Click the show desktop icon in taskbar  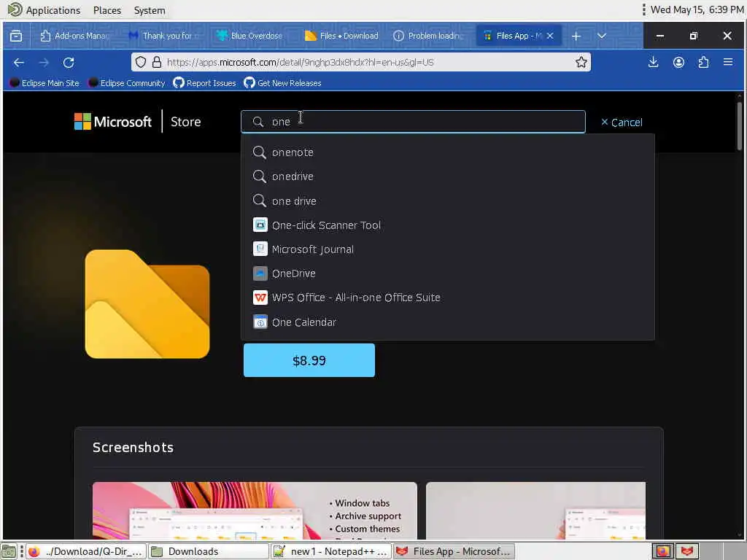(9, 551)
